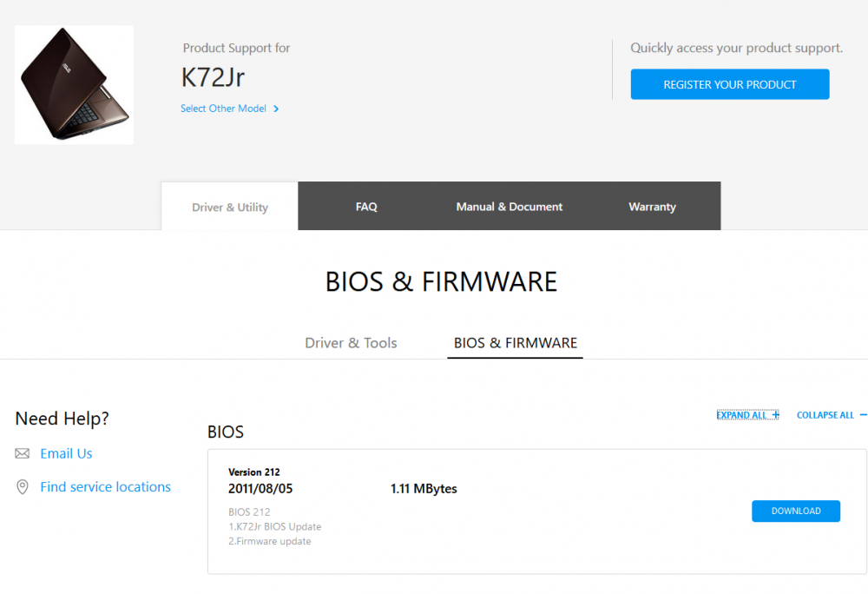Click the plus icon beside EXPAND ALL
The image size is (868, 594).
pos(775,415)
